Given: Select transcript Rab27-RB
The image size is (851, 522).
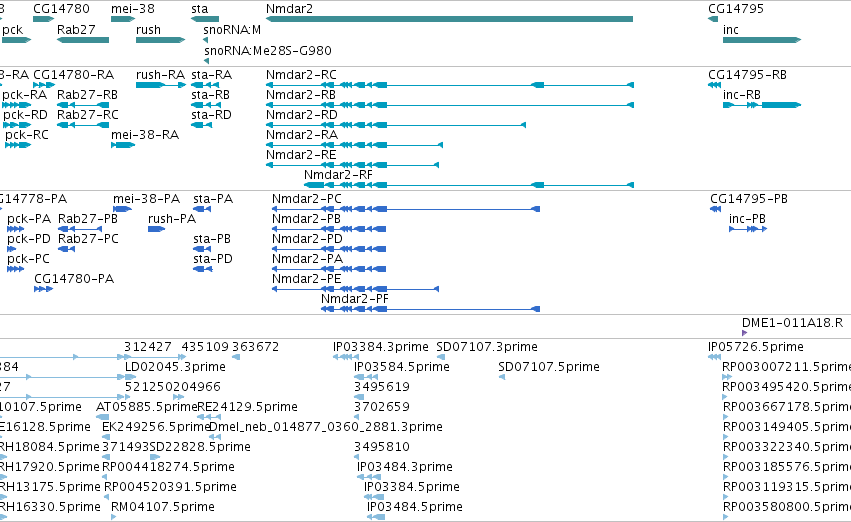Looking at the screenshot, I should pos(83,105).
